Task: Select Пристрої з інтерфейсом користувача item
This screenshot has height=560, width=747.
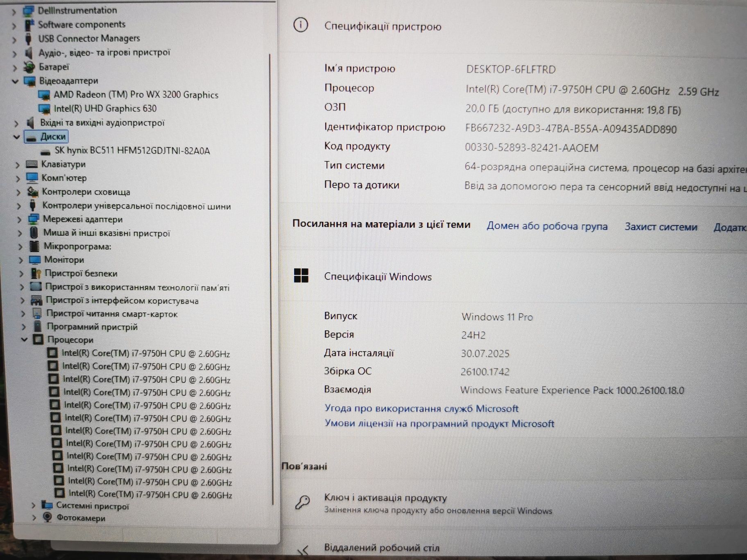Action: pyautogui.click(x=122, y=301)
